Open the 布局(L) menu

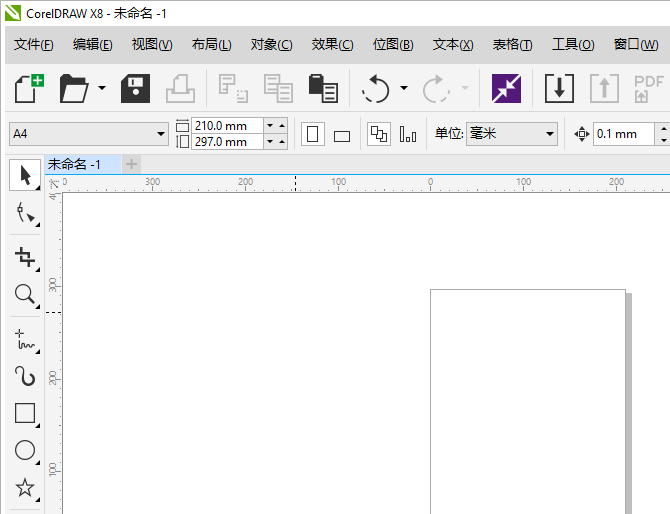point(212,44)
